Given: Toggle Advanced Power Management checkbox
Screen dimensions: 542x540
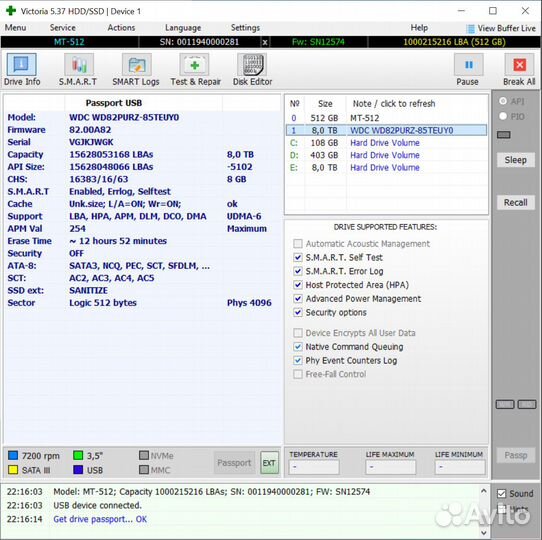Looking at the screenshot, I should [298, 299].
